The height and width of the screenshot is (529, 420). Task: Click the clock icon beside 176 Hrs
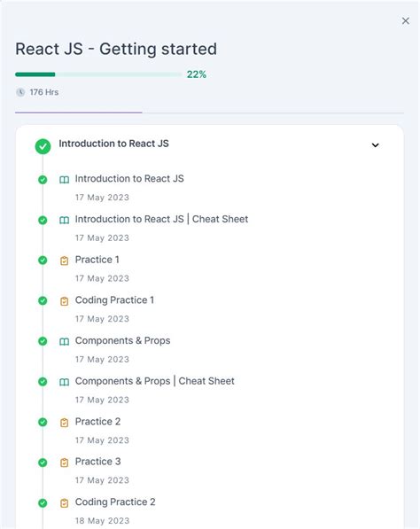pyautogui.click(x=20, y=92)
